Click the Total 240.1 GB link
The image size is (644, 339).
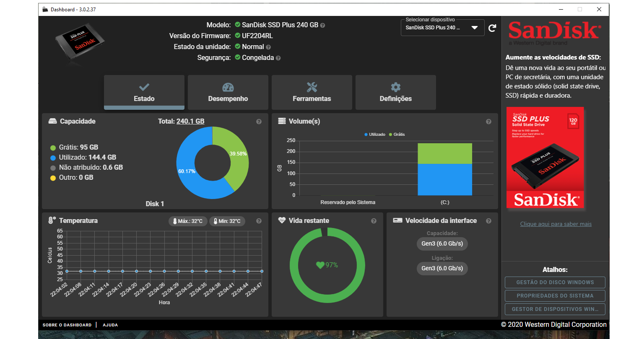click(190, 122)
